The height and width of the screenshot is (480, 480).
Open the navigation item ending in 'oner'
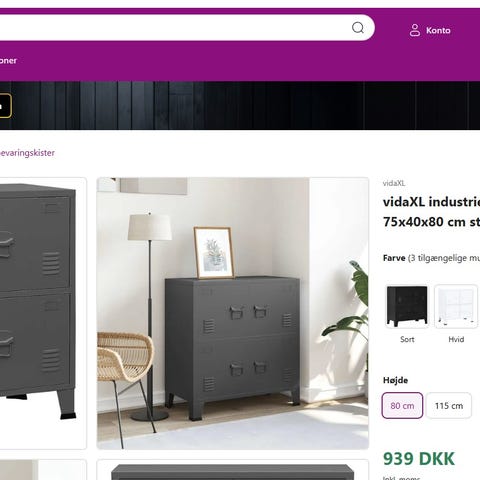click(8, 61)
